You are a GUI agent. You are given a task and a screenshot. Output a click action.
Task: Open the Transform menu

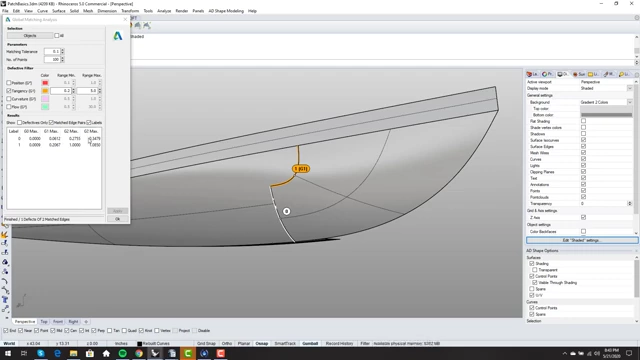pyautogui.click(x=130, y=11)
